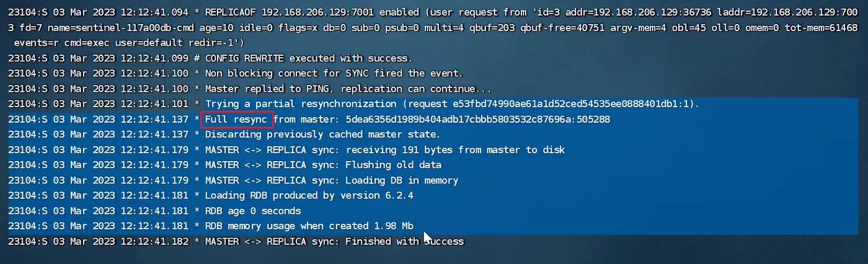Click "Discarding previously cached master state" line

322,134
